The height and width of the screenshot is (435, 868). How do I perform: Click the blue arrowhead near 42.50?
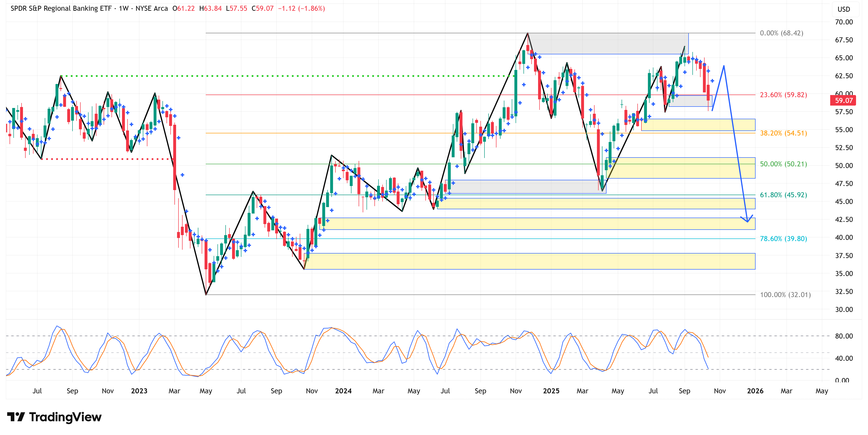pos(747,221)
